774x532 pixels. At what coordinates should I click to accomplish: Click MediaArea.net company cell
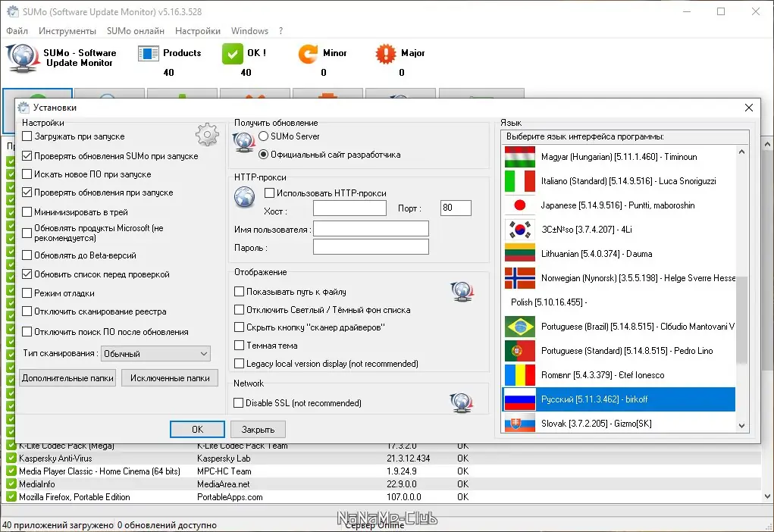point(223,483)
